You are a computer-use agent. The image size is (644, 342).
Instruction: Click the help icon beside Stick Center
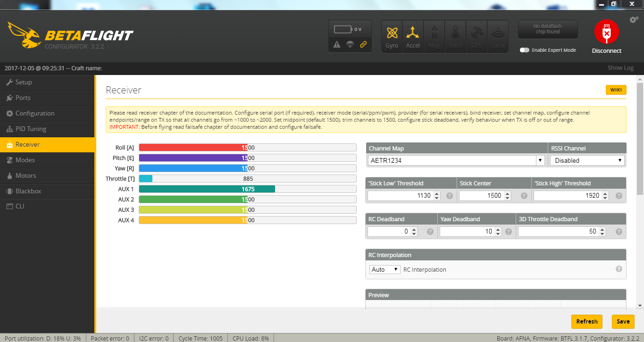click(x=524, y=196)
